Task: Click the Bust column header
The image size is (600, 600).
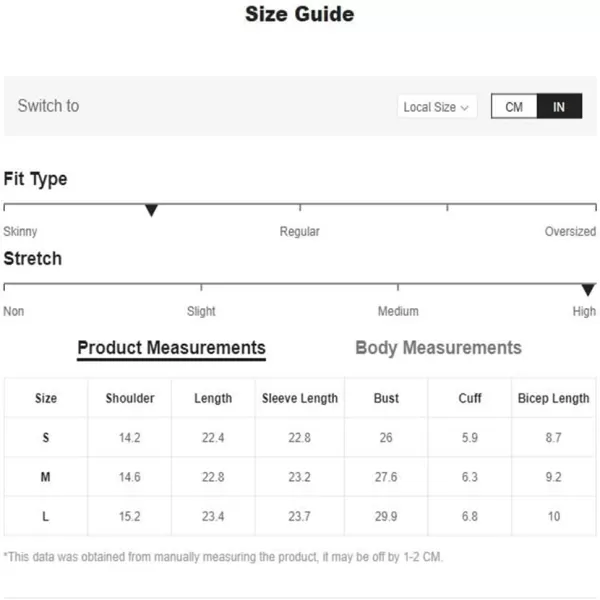Action: pos(386,398)
